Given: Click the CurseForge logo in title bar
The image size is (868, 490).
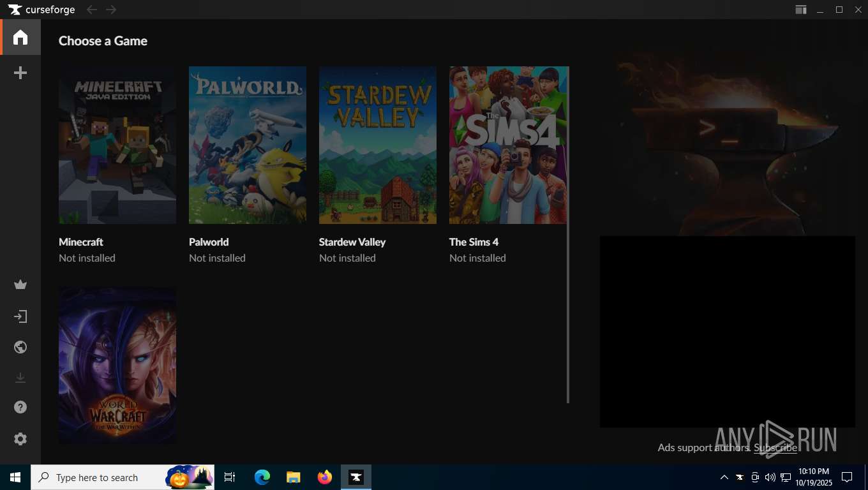Looking at the screenshot, I should click(41, 10).
